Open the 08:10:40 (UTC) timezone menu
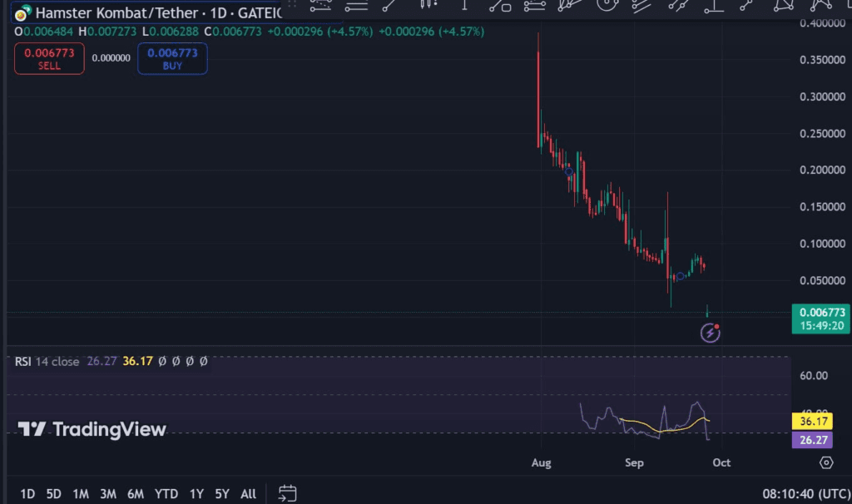852x504 pixels. click(806, 494)
